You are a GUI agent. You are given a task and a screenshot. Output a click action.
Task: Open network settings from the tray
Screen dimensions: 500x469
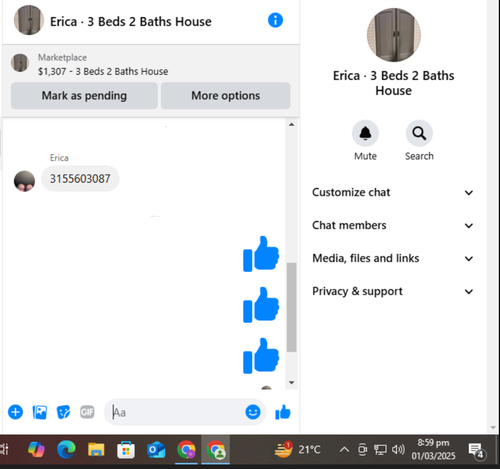pos(380,450)
